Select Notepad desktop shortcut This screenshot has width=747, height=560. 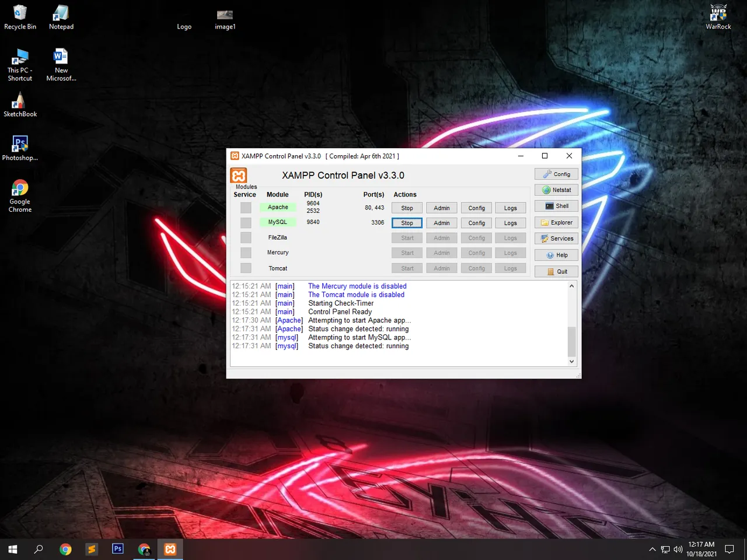pyautogui.click(x=61, y=17)
